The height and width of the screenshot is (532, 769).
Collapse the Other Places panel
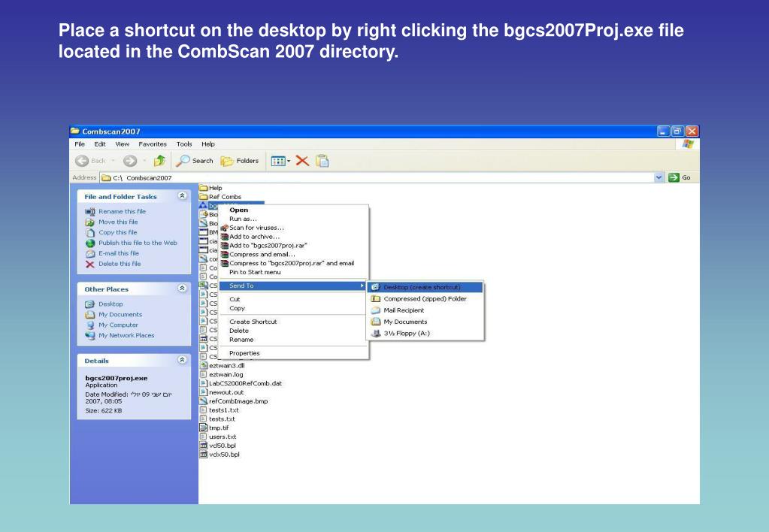(x=182, y=289)
